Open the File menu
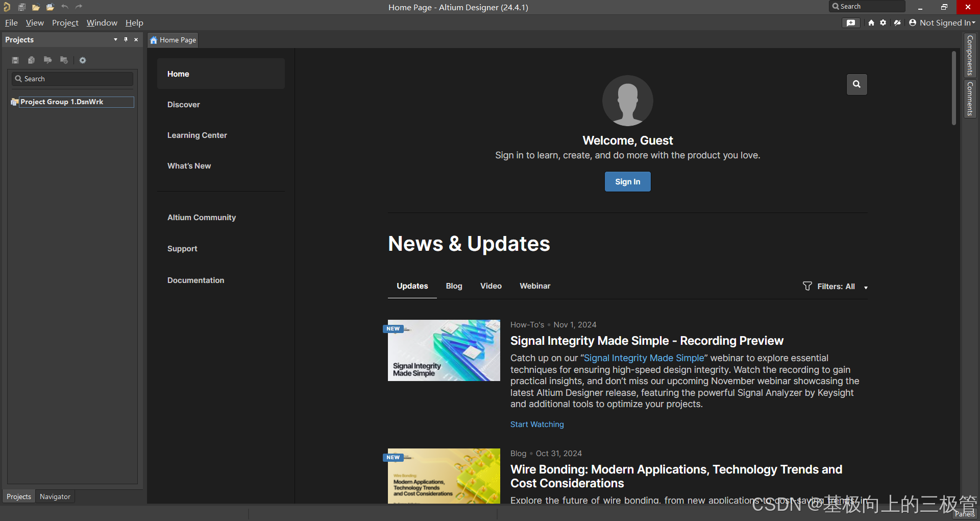The height and width of the screenshot is (521, 980). point(11,22)
